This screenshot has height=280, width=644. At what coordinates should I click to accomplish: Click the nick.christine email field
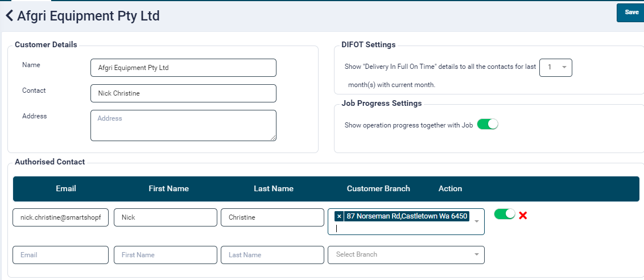[60, 217]
